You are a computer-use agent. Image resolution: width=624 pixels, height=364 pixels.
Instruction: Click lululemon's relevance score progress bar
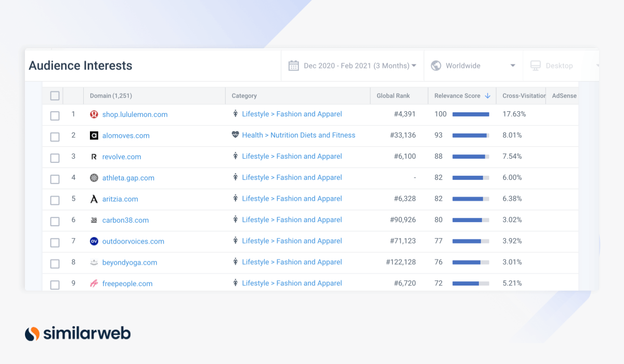pyautogui.click(x=470, y=114)
